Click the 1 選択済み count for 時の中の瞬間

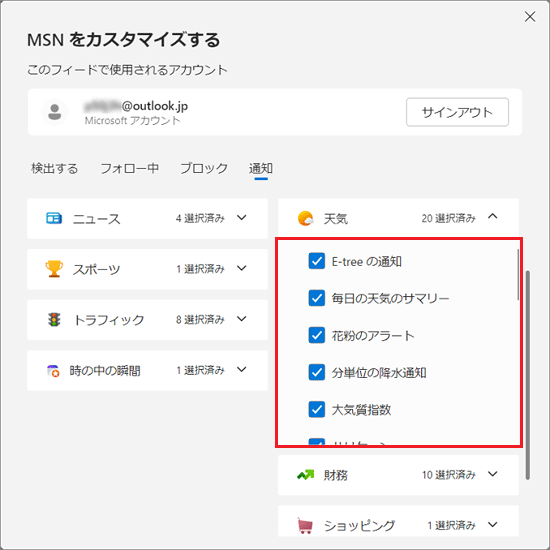click(x=200, y=370)
